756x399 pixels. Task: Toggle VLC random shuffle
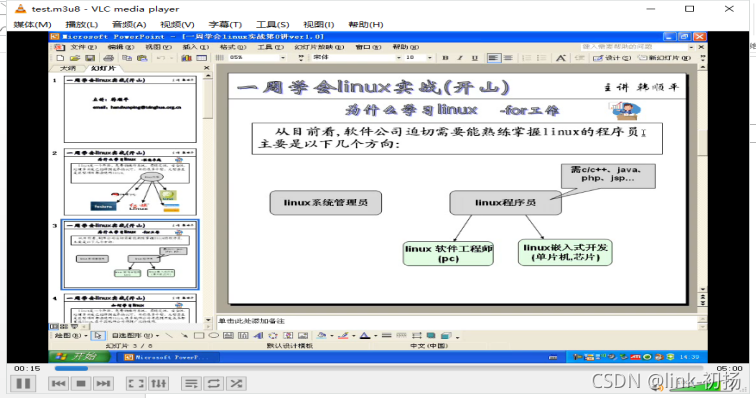point(236,384)
